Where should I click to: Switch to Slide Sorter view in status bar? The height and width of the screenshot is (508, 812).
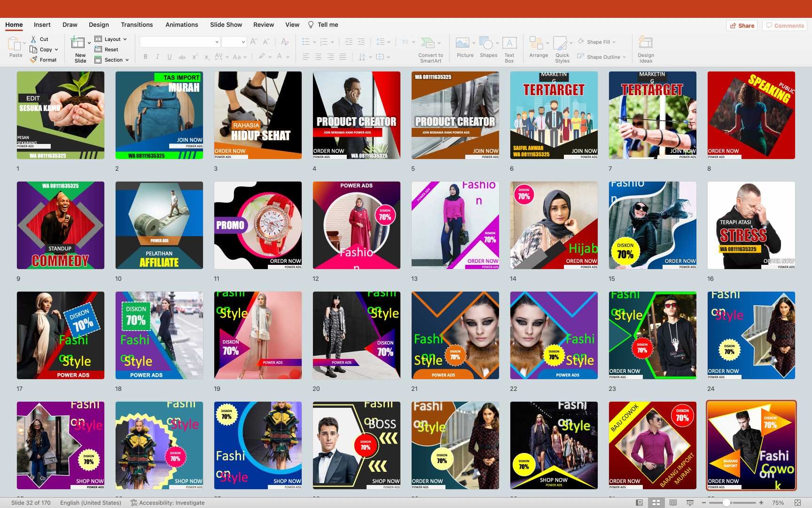pyautogui.click(x=656, y=503)
